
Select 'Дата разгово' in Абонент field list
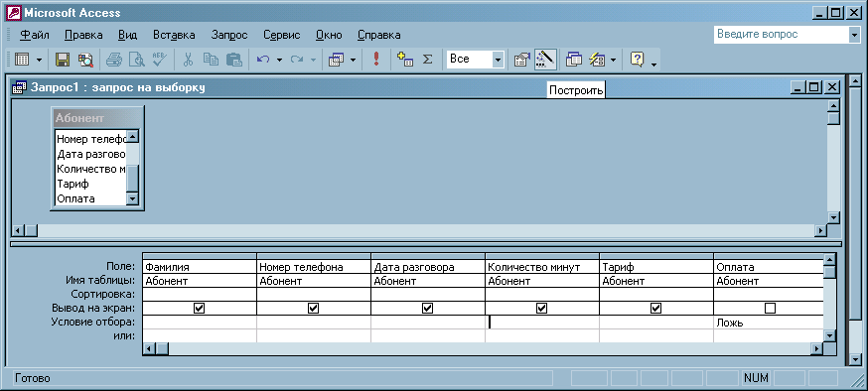click(91, 154)
